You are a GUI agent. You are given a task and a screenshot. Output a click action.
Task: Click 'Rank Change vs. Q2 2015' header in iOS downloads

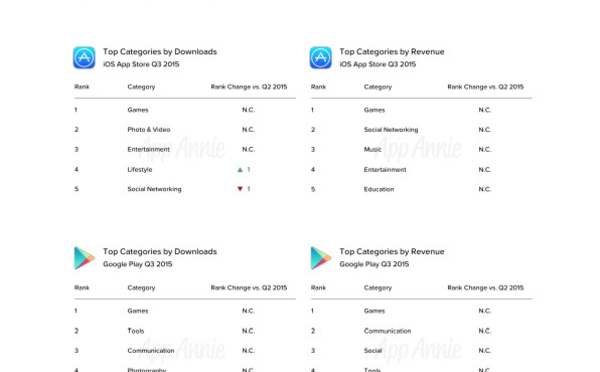click(x=249, y=87)
